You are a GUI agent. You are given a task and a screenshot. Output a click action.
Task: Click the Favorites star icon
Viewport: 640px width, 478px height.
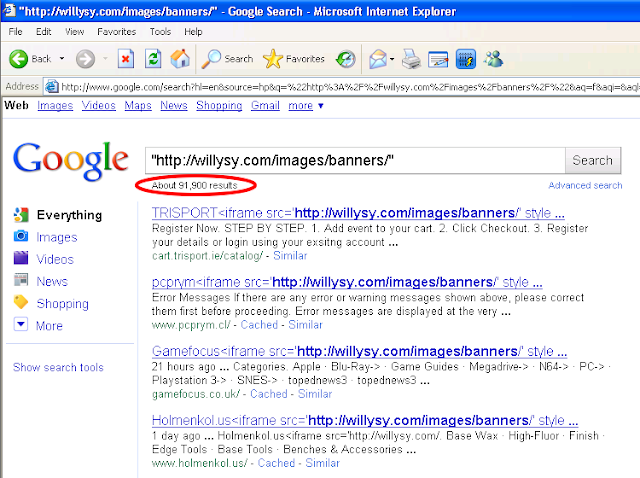click(x=273, y=59)
